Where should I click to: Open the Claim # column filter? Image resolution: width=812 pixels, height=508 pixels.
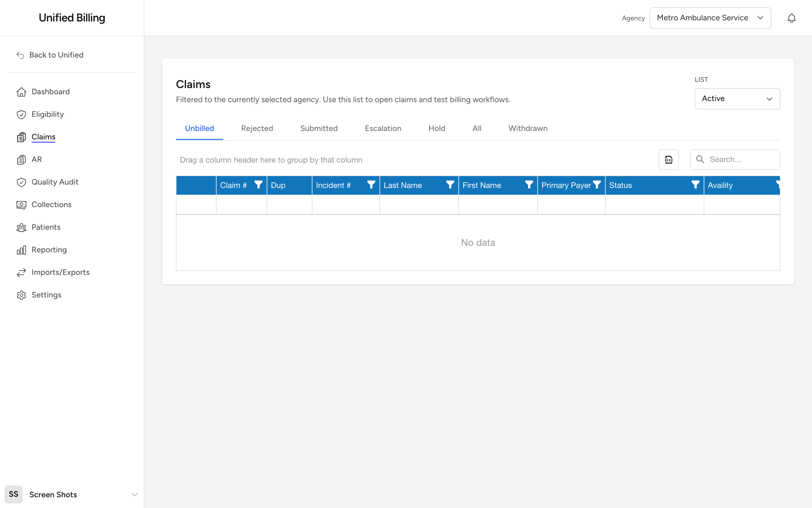pyautogui.click(x=258, y=185)
